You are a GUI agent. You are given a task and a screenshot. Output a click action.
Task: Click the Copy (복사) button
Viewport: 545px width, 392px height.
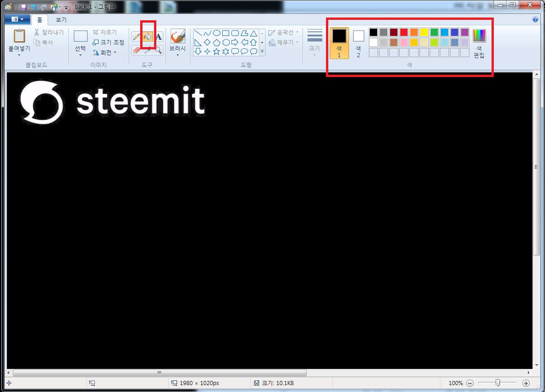click(43, 42)
